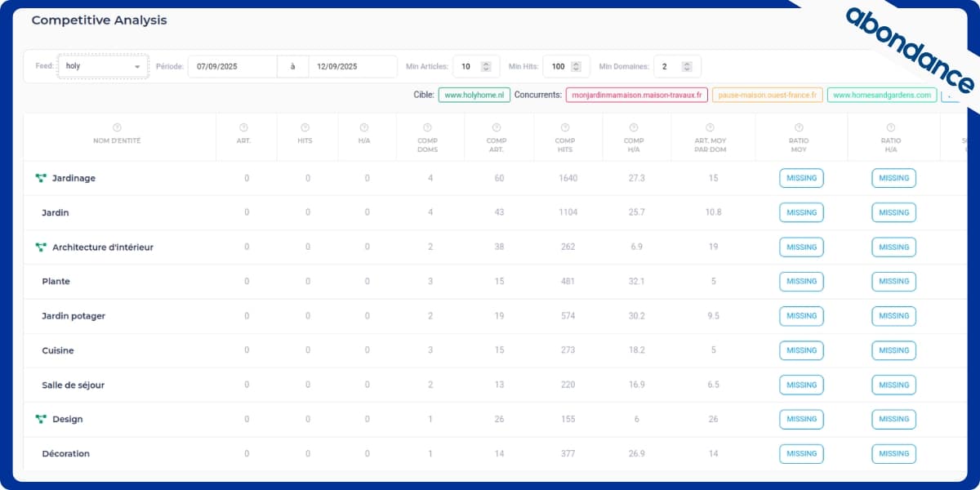Show help icon above H/A column
This screenshot has height=490, width=980.
click(x=364, y=127)
